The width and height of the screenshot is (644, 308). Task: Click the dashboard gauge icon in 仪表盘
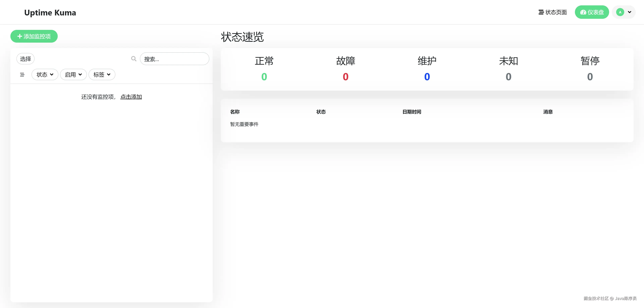(583, 12)
